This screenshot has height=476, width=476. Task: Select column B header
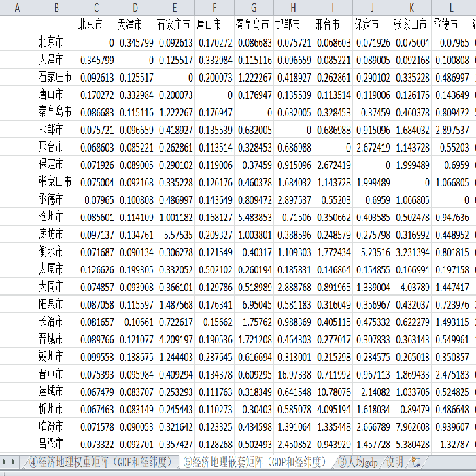(x=56, y=7)
